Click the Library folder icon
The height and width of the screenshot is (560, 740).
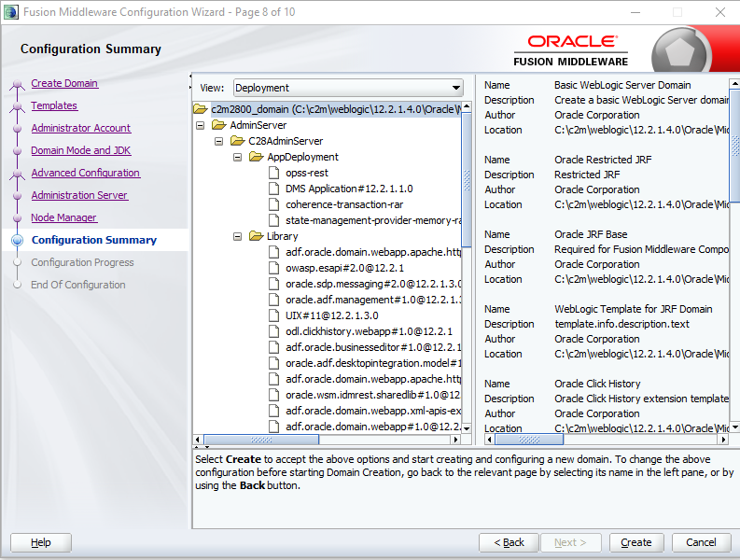pyautogui.click(x=256, y=235)
